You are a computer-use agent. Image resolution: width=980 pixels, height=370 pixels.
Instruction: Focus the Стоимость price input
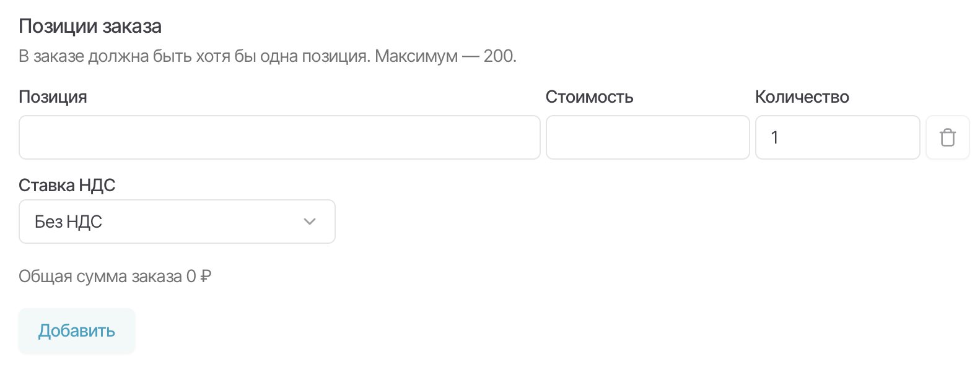point(647,137)
